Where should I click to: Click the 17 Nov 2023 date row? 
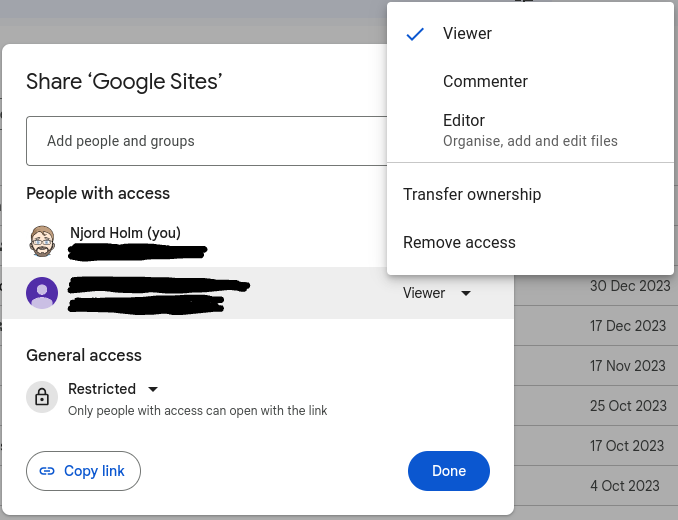pos(628,366)
